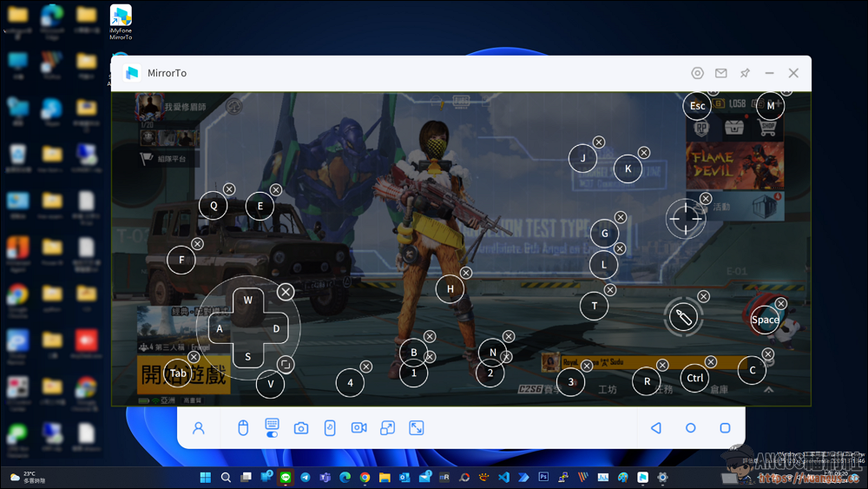
Task: Toggle the keyboard mapping switch on the toolbar
Action: tap(272, 435)
